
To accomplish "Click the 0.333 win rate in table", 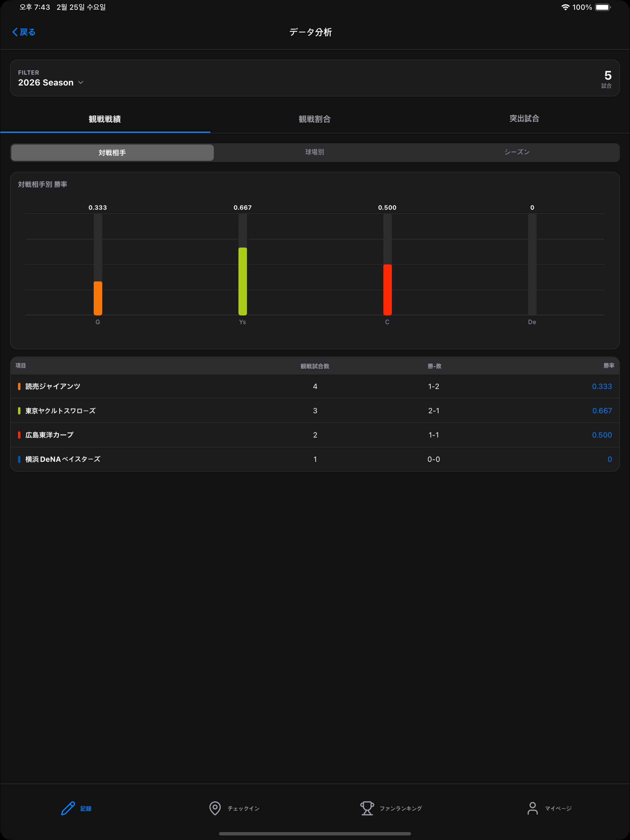I will tap(602, 386).
